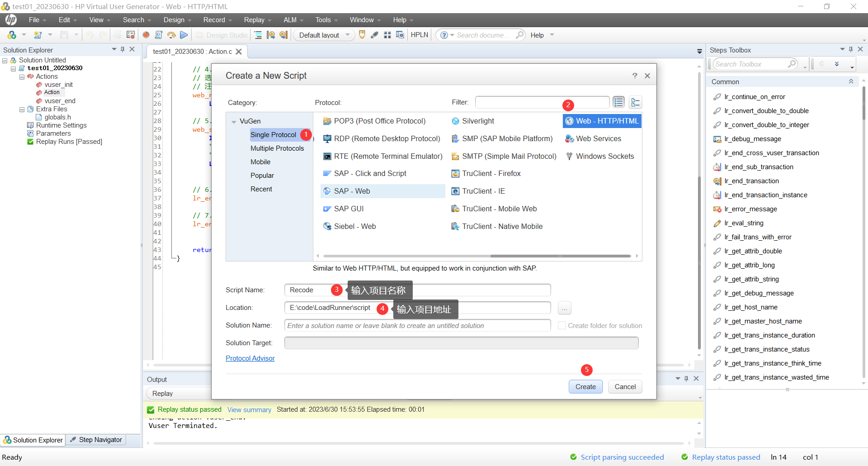Click the help question mark in dialog
This screenshot has height=466, width=868.
[x=635, y=76]
